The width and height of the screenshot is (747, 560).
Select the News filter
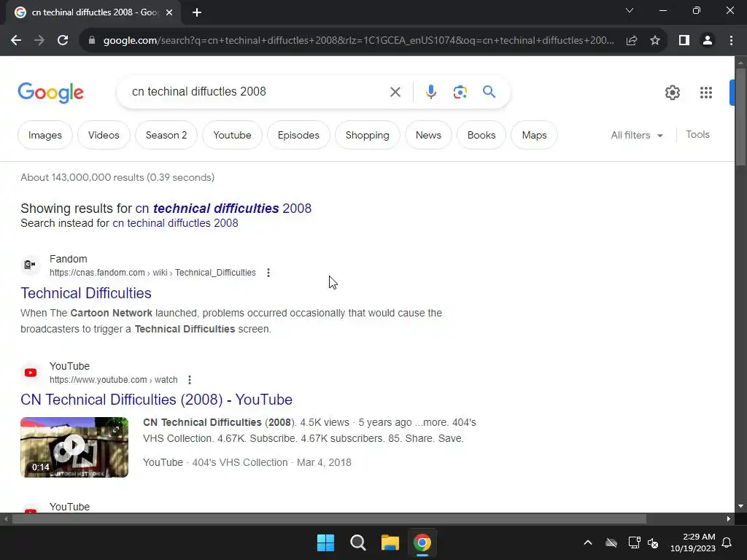tap(428, 135)
